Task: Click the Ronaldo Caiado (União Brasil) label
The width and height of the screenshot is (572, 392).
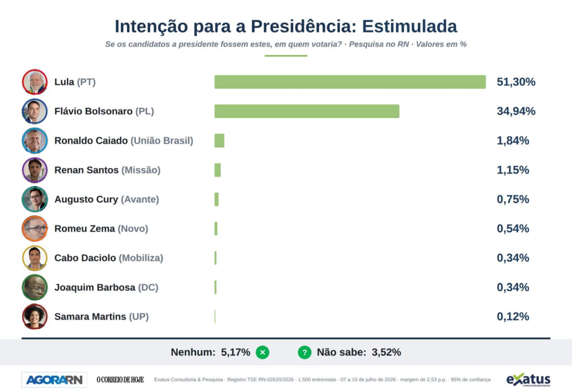Action: tap(123, 141)
